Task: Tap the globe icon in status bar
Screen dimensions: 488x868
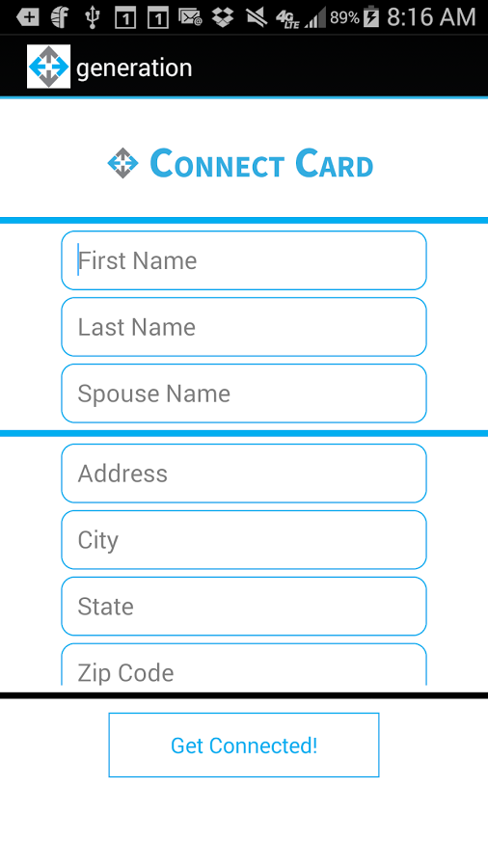Action: 60,17
